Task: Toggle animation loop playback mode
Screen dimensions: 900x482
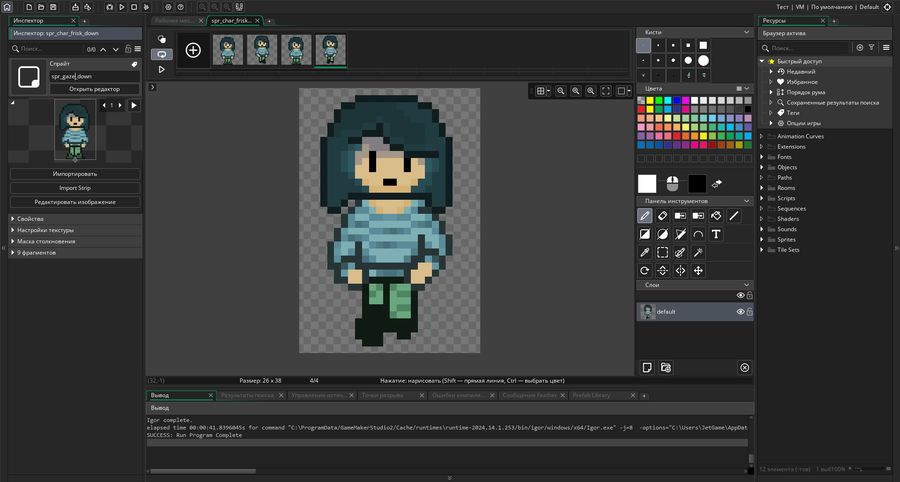Action: pyautogui.click(x=162, y=54)
